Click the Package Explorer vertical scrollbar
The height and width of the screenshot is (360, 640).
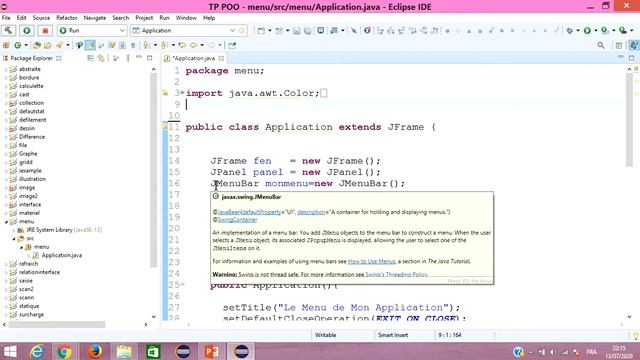(x=153, y=169)
